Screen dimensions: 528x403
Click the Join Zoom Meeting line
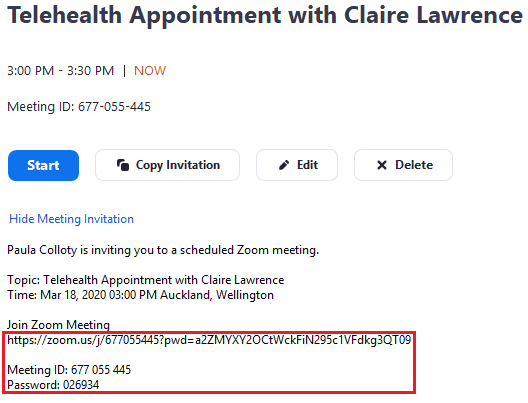[x=58, y=325]
